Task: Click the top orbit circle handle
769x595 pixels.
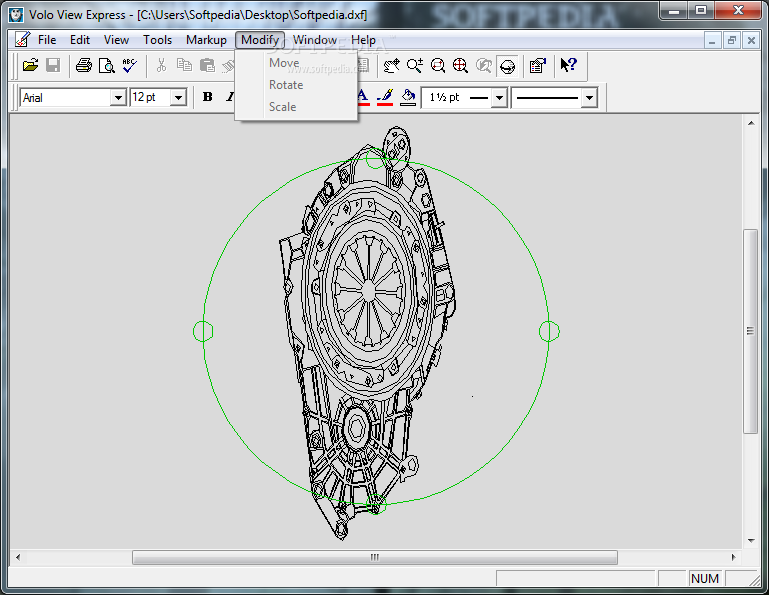Action: [x=376, y=158]
